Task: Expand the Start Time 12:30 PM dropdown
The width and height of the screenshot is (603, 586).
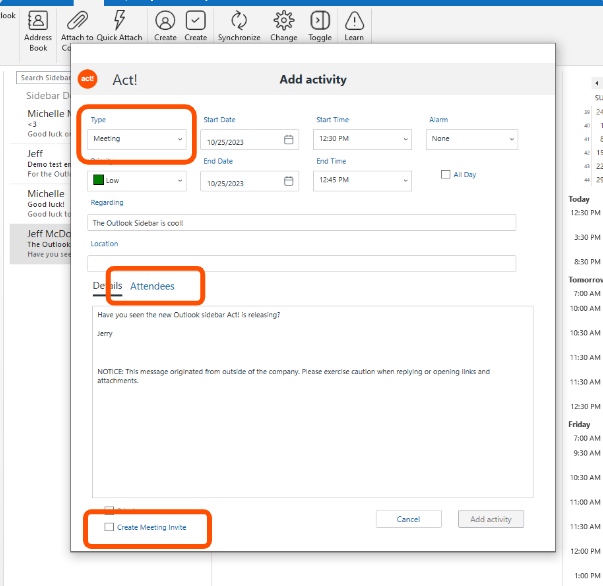Action: coord(362,139)
